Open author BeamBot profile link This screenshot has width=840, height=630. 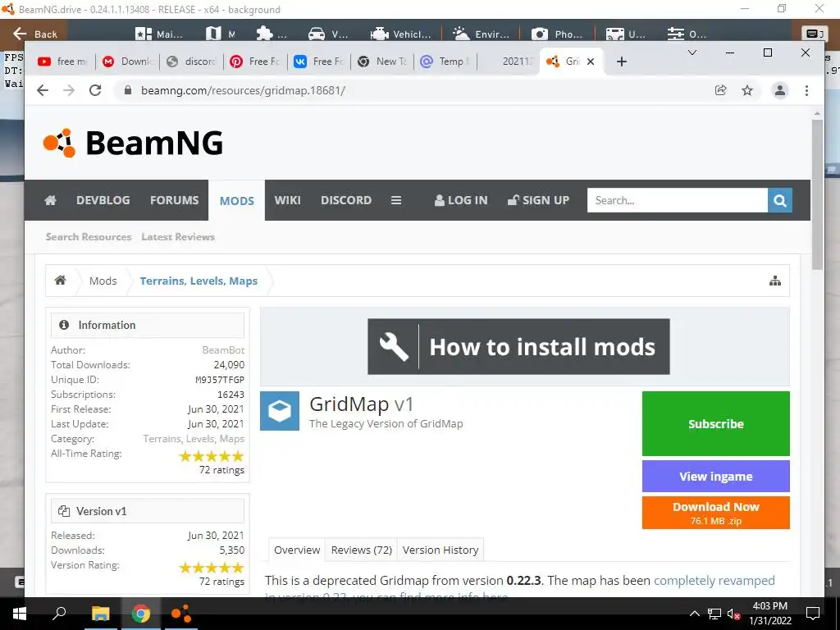(223, 349)
